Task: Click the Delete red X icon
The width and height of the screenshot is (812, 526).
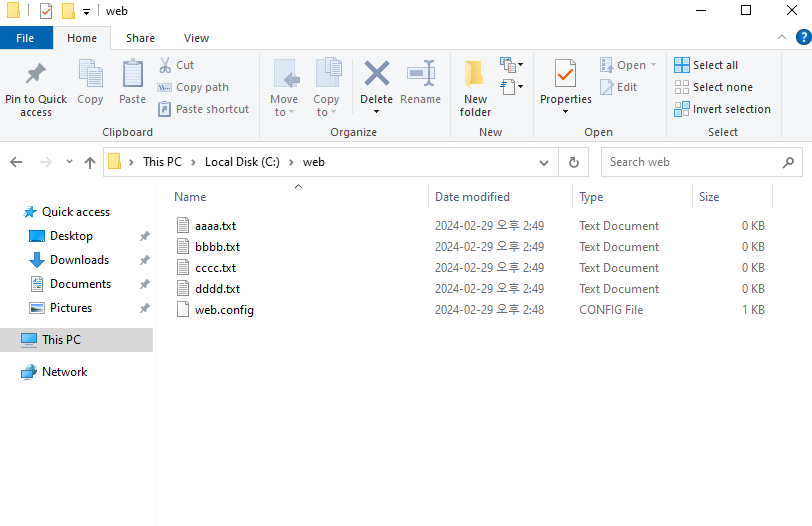Action: (376, 74)
